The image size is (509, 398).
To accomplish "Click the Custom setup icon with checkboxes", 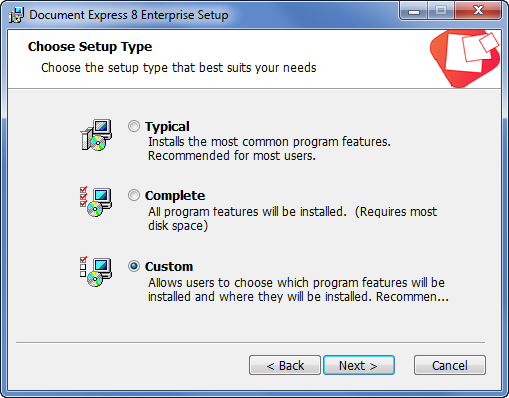I will (96, 272).
